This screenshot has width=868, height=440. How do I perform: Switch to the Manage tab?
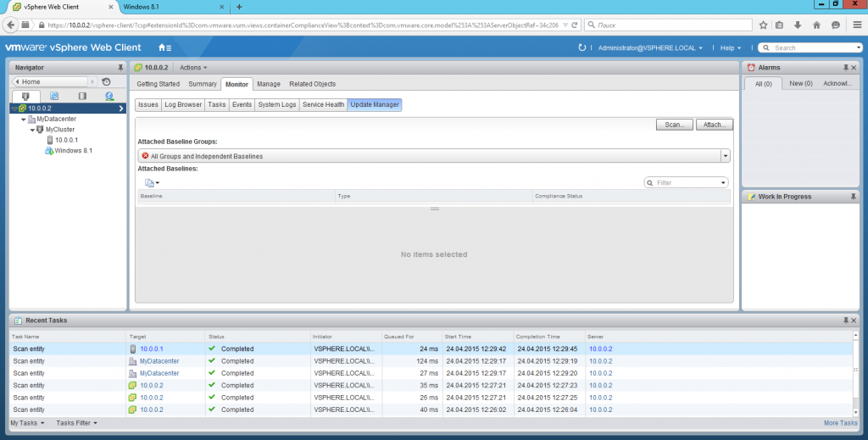tap(269, 84)
